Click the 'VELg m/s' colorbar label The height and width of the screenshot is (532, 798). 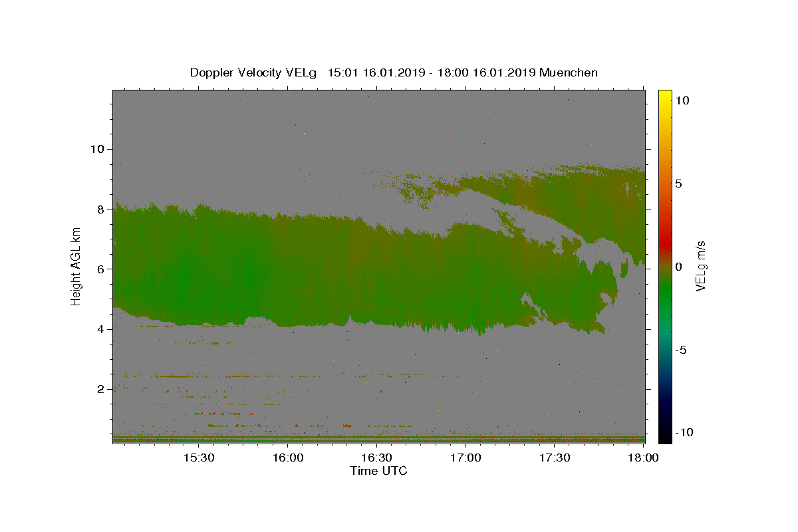coord(700,267)
